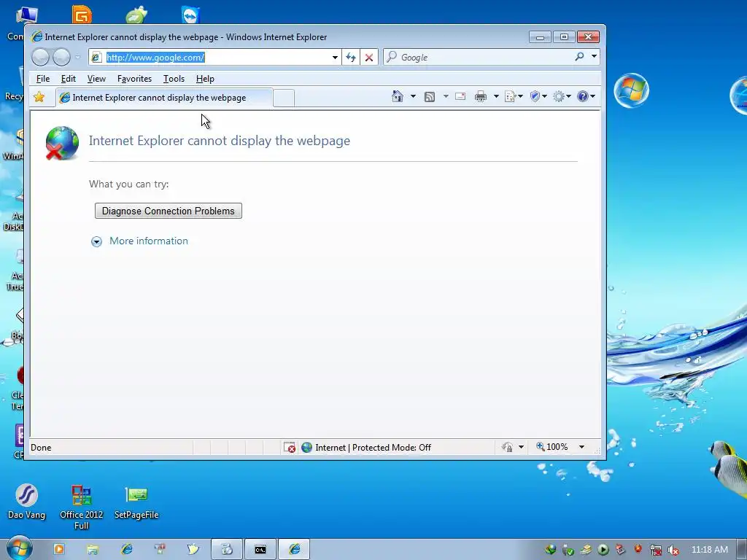Click the Read Mail envelope icon
The width and height of the screenshot is (747, 560).
pyautogui.click(x=460, y=97)
